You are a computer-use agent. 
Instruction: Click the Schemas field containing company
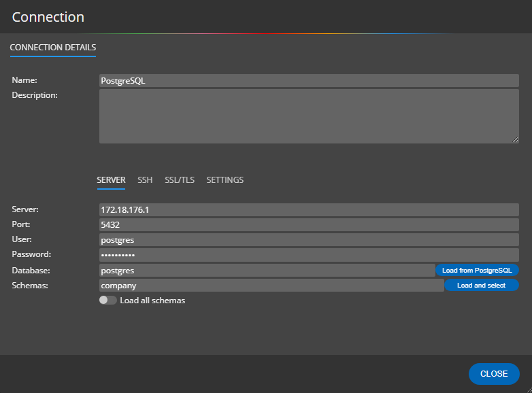[271, 285]
